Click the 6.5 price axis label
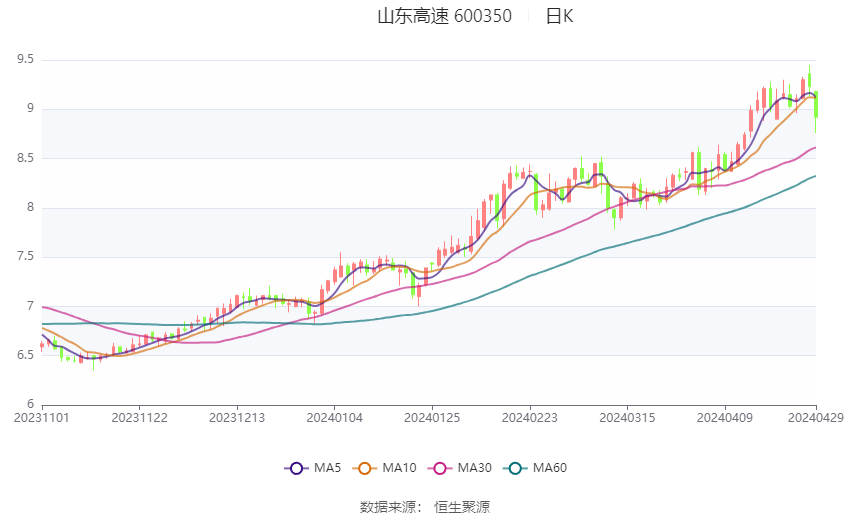 click(25, 355)
